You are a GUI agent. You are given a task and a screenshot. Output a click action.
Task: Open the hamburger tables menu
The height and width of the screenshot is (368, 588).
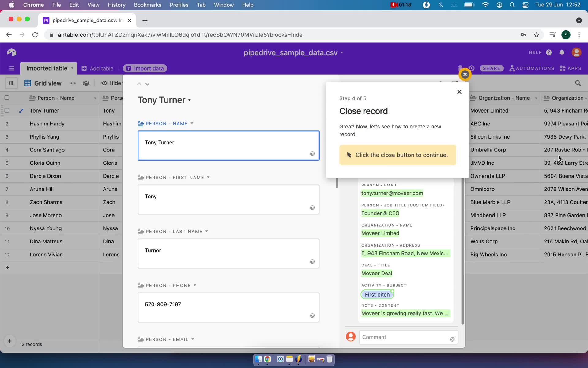coord(12,68)
